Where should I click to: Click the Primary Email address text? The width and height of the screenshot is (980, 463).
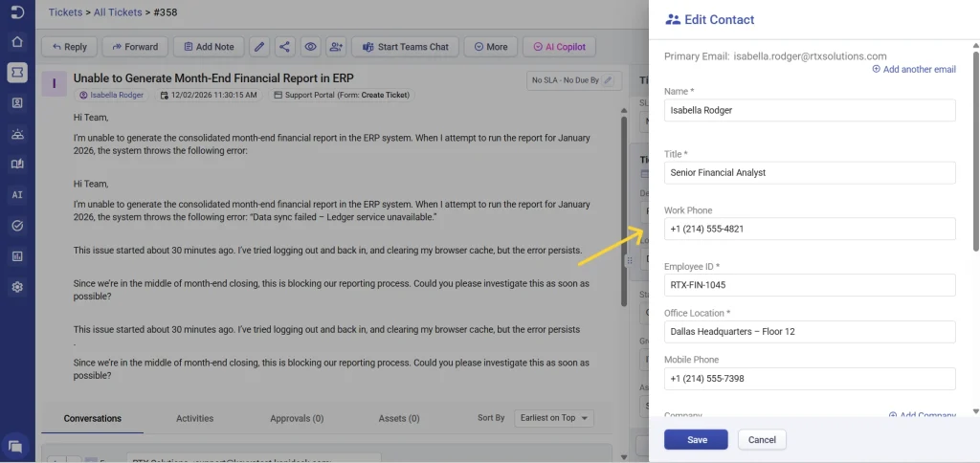pyautogui.click(x=810, y=56)
